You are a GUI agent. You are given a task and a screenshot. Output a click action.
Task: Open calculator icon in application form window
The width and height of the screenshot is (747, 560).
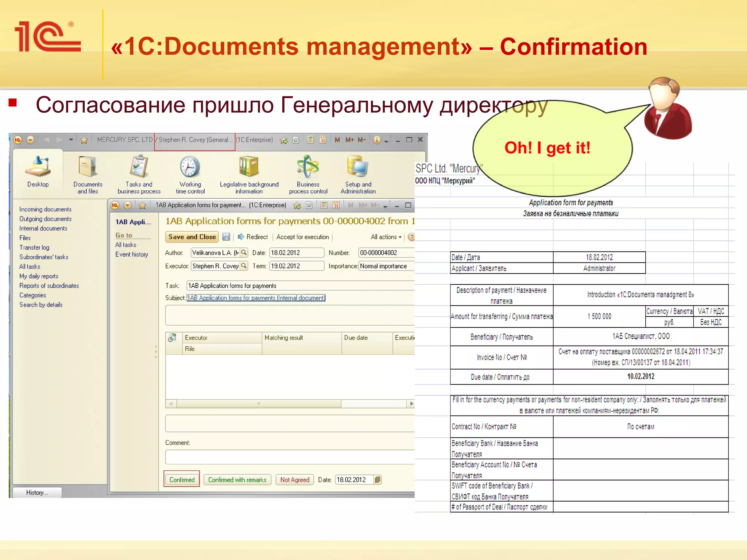coord(324,205)
